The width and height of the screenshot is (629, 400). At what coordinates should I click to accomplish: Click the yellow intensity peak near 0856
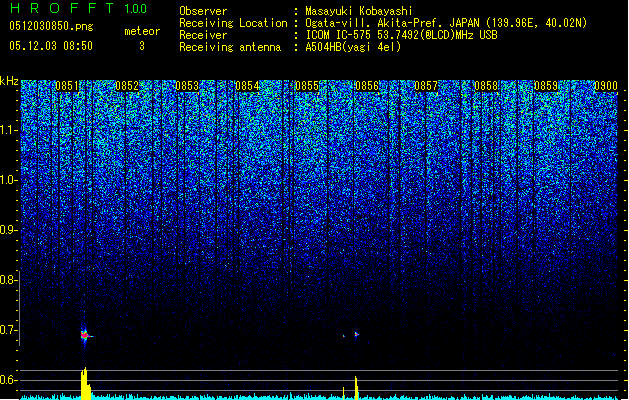tap(356, 387)
